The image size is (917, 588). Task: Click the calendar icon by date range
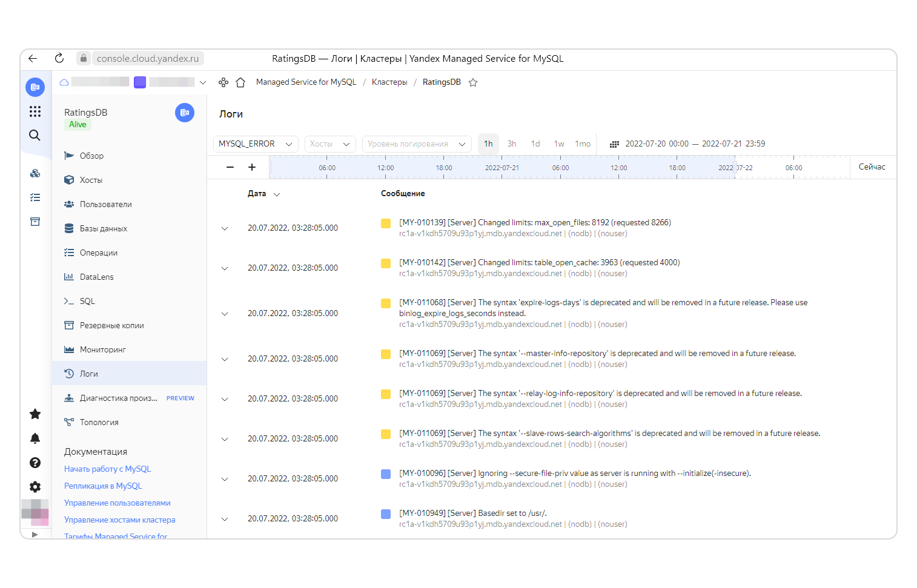614,144
